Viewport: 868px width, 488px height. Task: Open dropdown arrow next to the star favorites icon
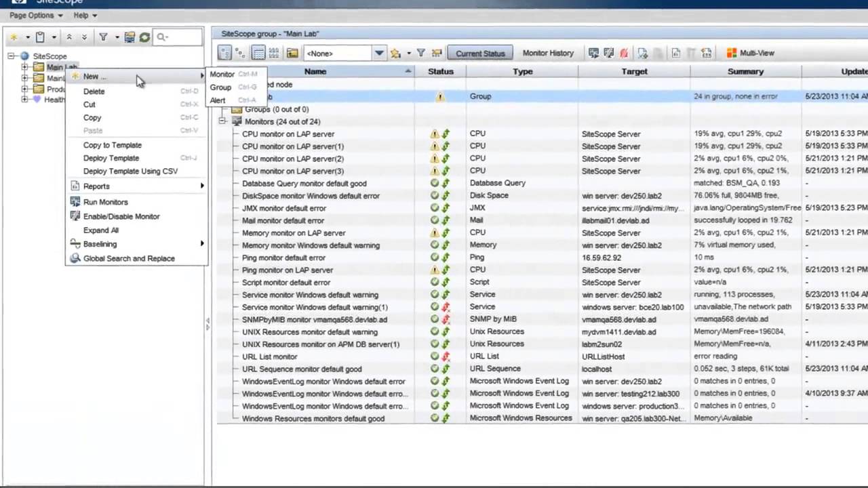408,53
